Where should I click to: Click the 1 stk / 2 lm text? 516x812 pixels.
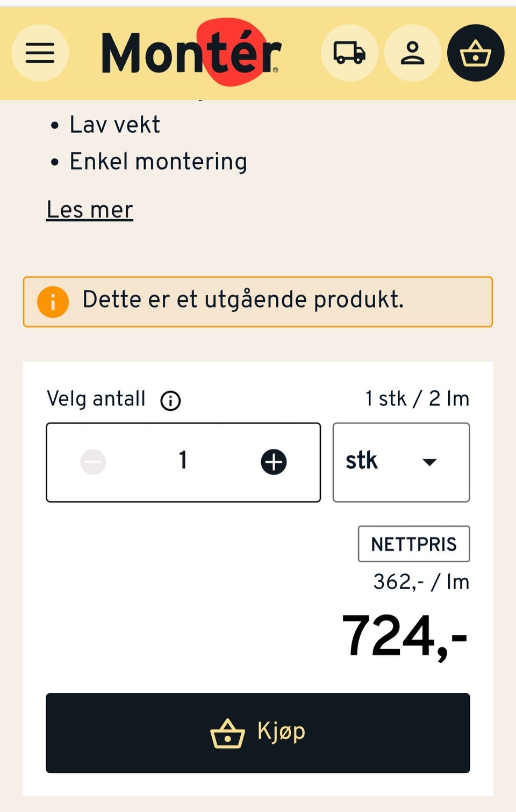tap(417, 399)
